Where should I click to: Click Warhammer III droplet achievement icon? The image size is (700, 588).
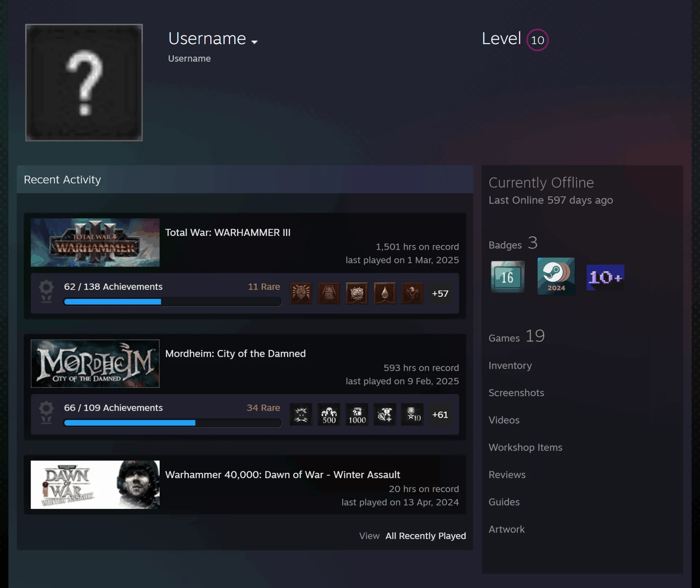(385, 293)
